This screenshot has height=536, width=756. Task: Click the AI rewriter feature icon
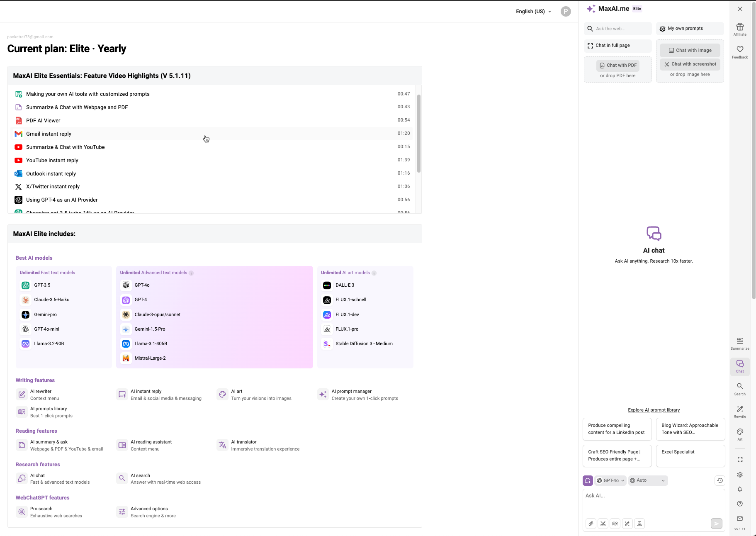pyautogui.click(x=22, y=395)
